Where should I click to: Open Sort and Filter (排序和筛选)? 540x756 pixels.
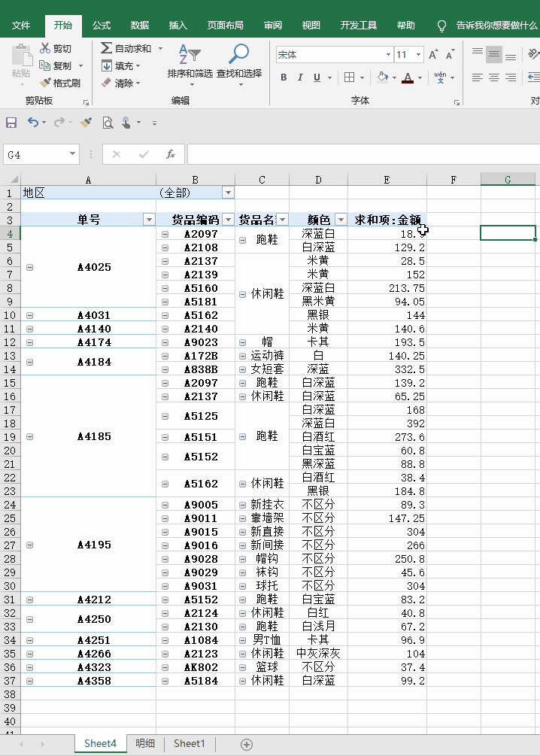point(190,65)
